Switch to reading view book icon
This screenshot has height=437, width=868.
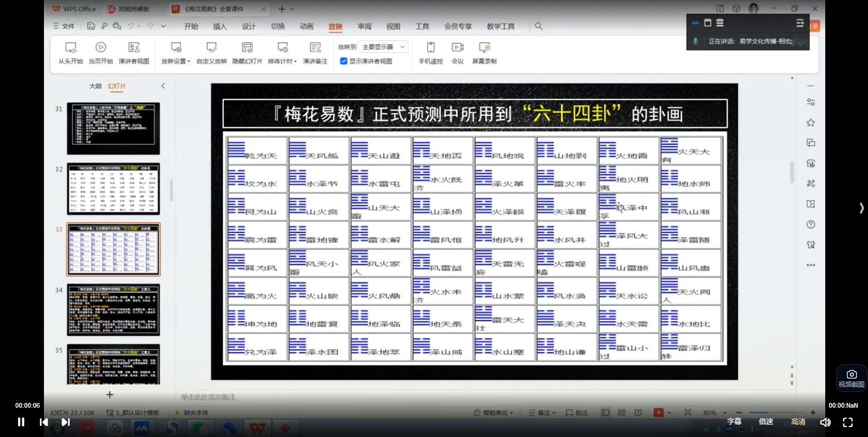pyautogui.click(x=638, y=412)
